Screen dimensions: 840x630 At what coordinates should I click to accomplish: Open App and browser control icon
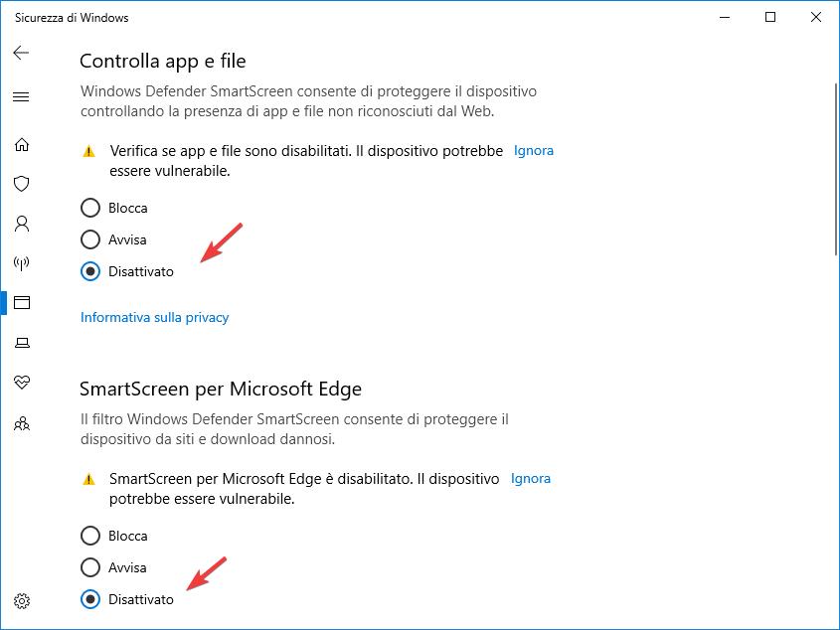click(x=22, y=303)
